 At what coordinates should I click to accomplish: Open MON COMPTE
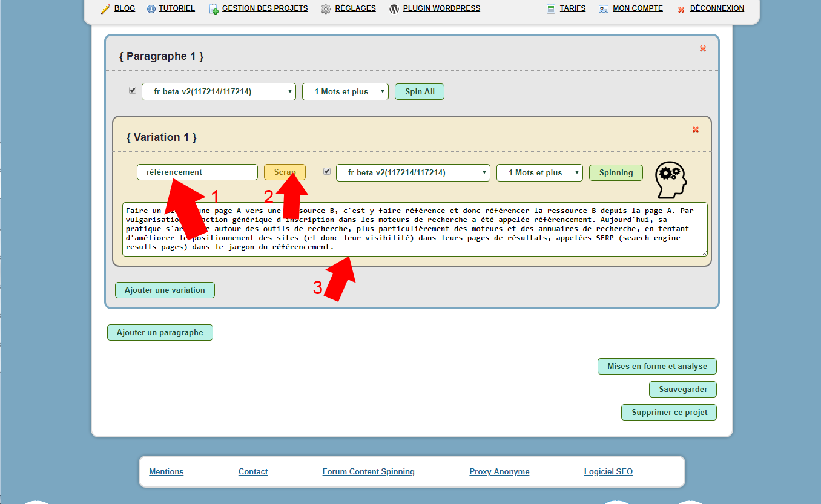pos(638,8)
